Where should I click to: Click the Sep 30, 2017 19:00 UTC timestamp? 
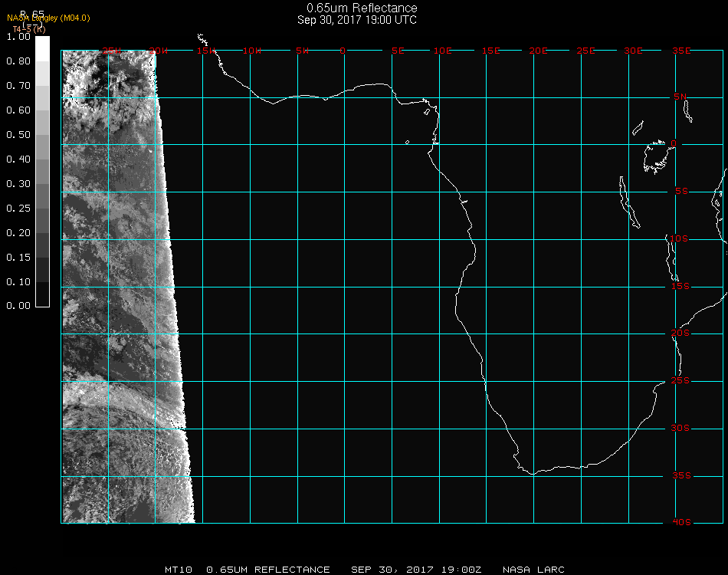(x=357, y=20)
